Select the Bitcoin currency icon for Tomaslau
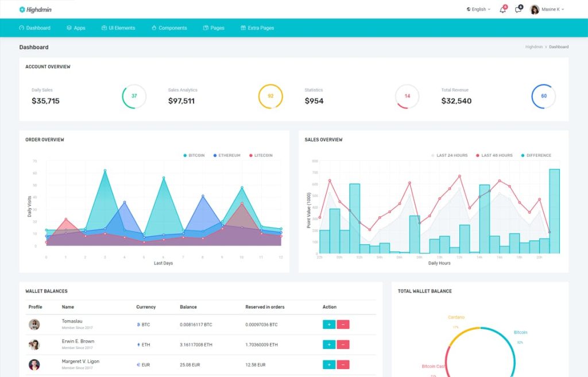The image size is (588, 377). point(138,324)
